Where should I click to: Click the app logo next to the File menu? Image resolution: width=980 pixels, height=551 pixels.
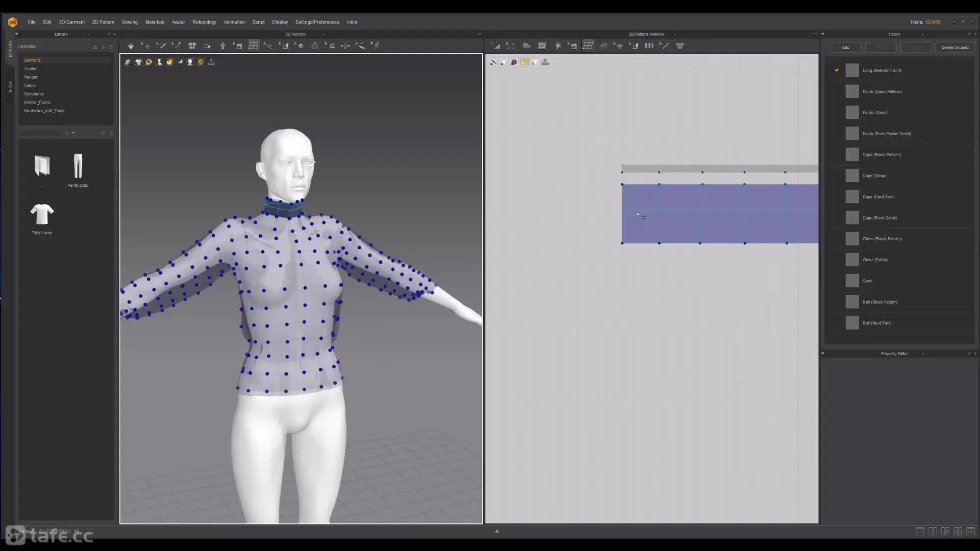pyautogui.click(x=13, y=22)
